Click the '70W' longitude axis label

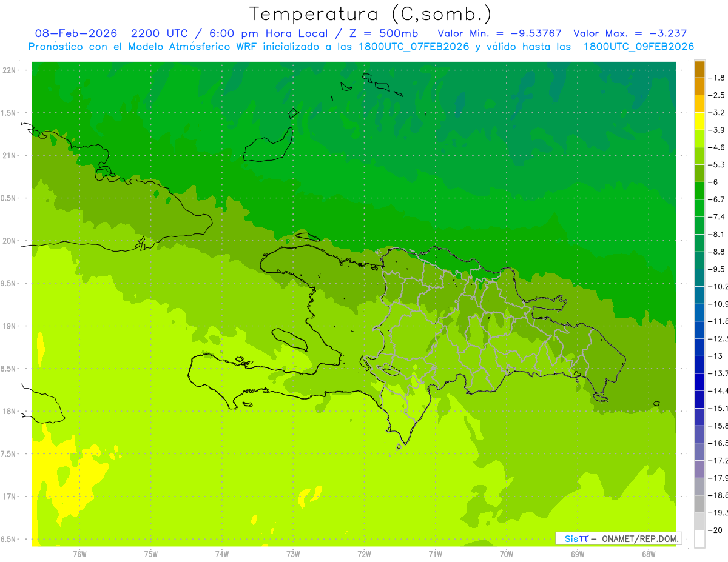coord(507,555)
